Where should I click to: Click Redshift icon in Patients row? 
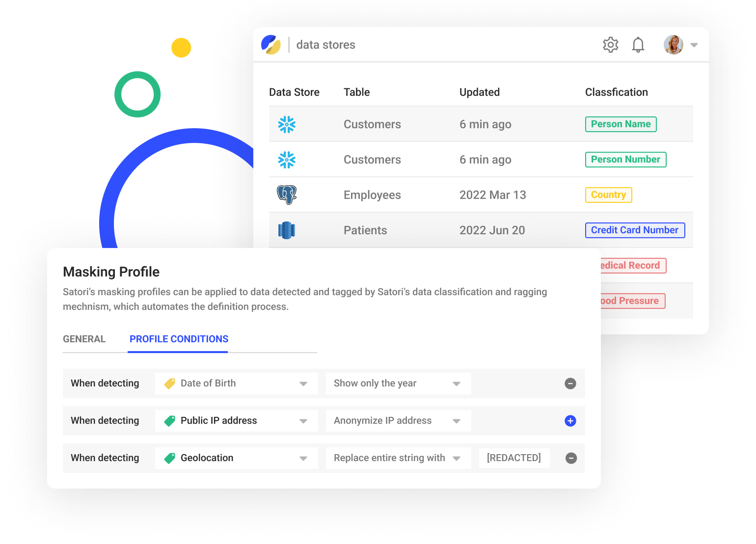287,230
